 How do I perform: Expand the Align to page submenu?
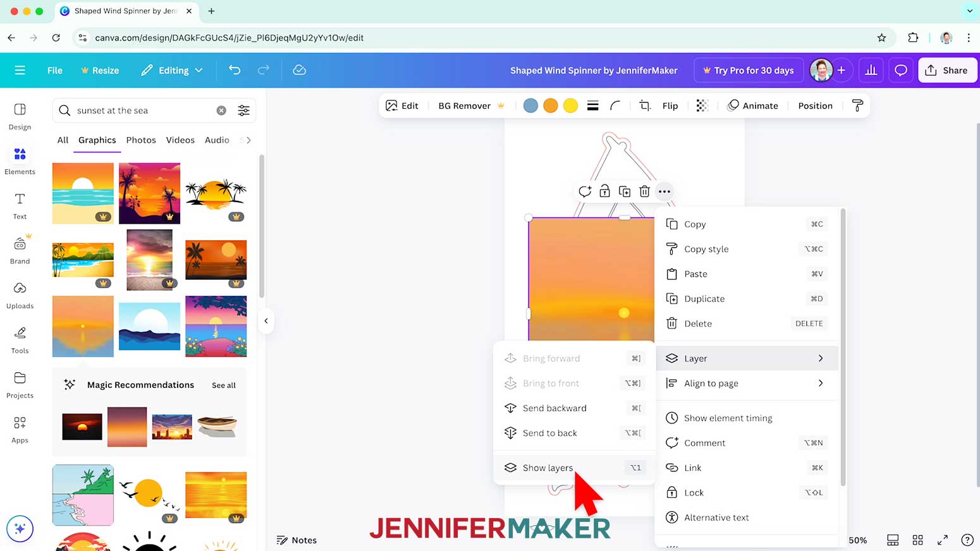747,383
